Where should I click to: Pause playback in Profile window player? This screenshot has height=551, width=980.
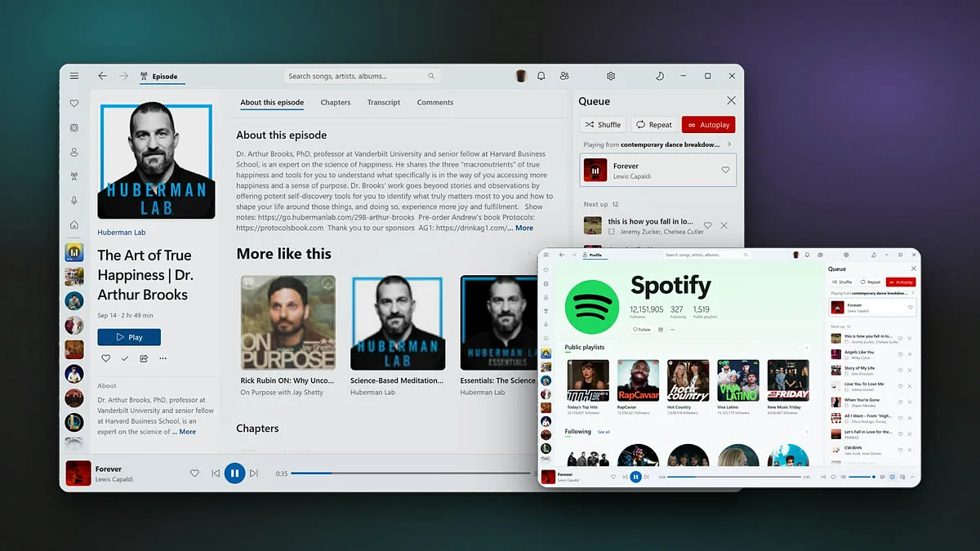[x=635, y=477]
